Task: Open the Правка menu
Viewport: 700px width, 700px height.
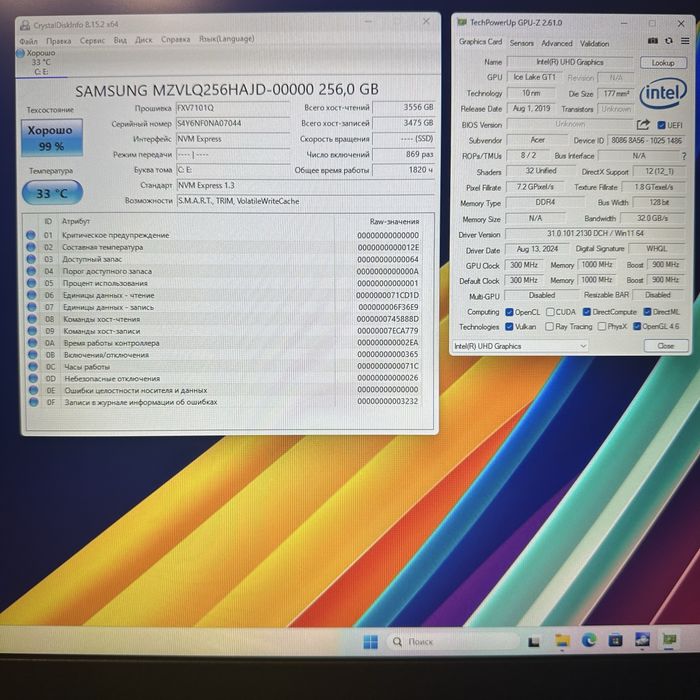Action: (x=58, y=41)
